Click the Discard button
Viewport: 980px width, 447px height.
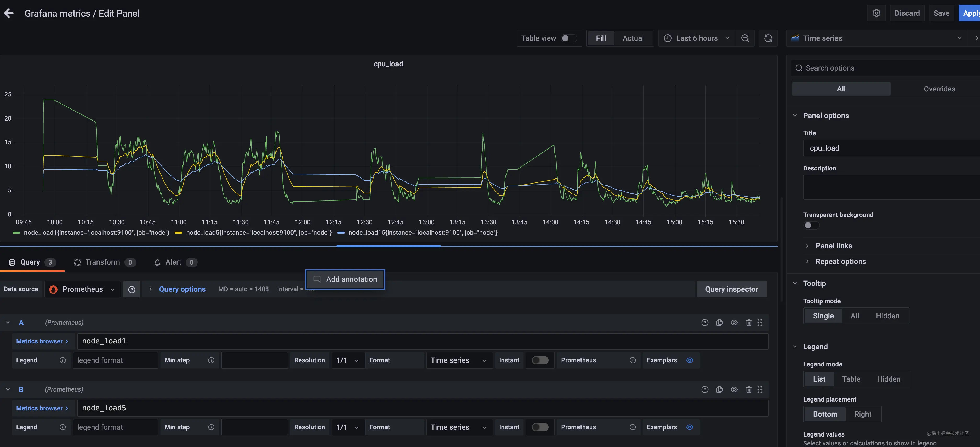pyautogui.click(x=907, y=13)
